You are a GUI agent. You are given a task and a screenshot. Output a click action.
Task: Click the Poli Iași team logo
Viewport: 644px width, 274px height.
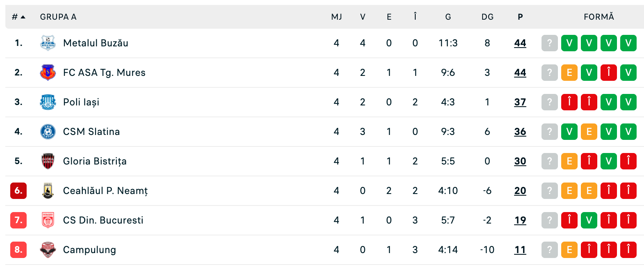click(x=48, y=102)
